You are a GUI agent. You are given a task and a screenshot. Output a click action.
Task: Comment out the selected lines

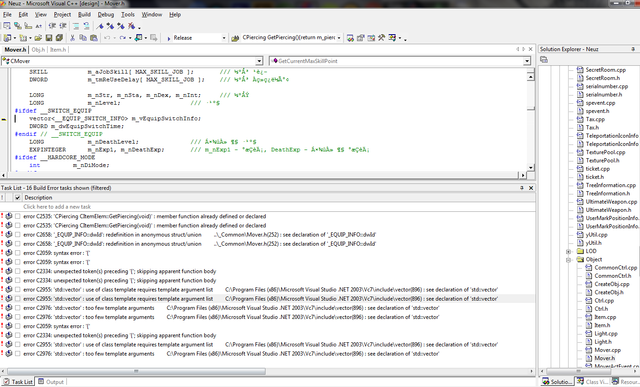point(76,26)
